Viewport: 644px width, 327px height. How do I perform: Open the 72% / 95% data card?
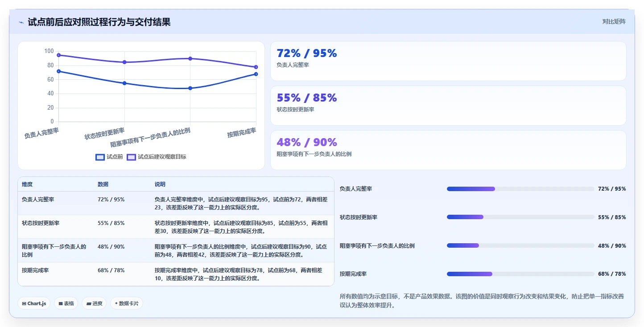pos(448,61)
